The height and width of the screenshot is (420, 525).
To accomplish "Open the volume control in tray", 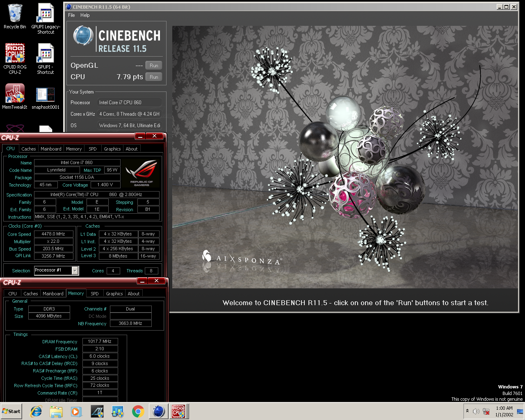I will (x=476, y=411).
